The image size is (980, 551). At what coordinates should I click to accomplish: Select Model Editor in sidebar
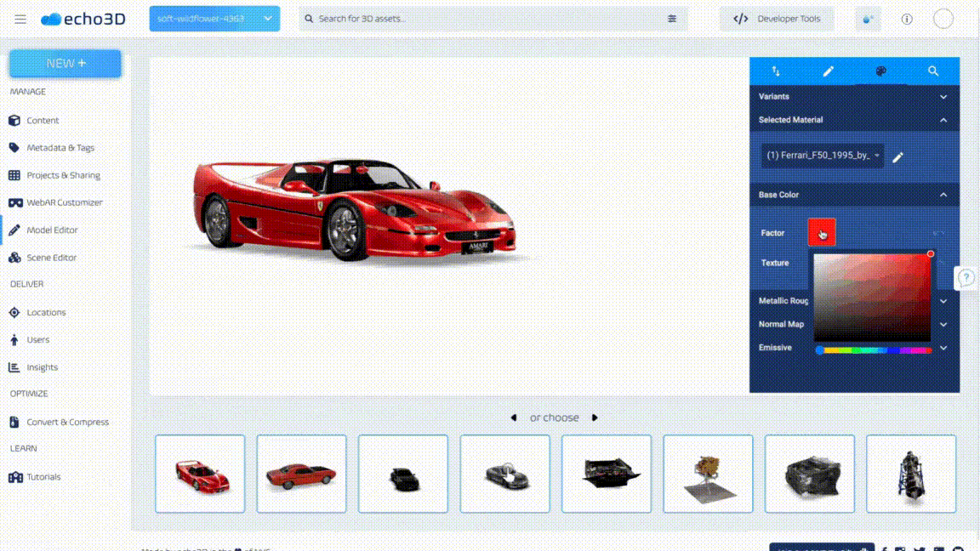pos(52,230)
